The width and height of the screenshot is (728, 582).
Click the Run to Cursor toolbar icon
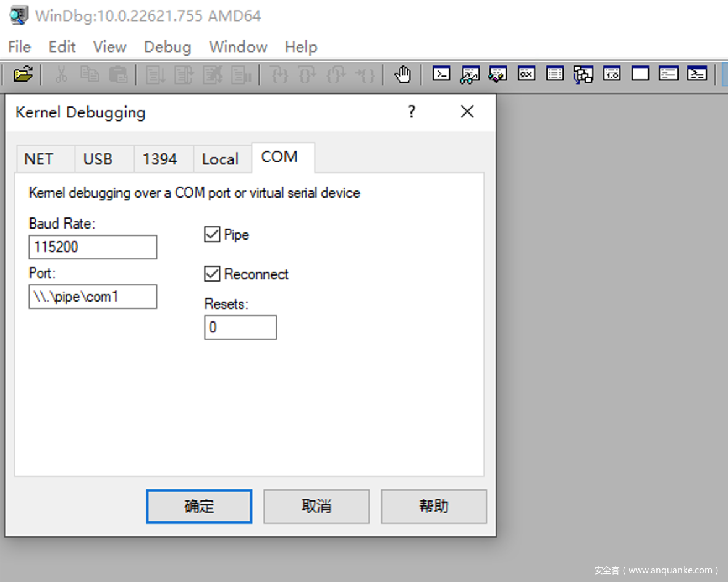[x=365, y=74]
